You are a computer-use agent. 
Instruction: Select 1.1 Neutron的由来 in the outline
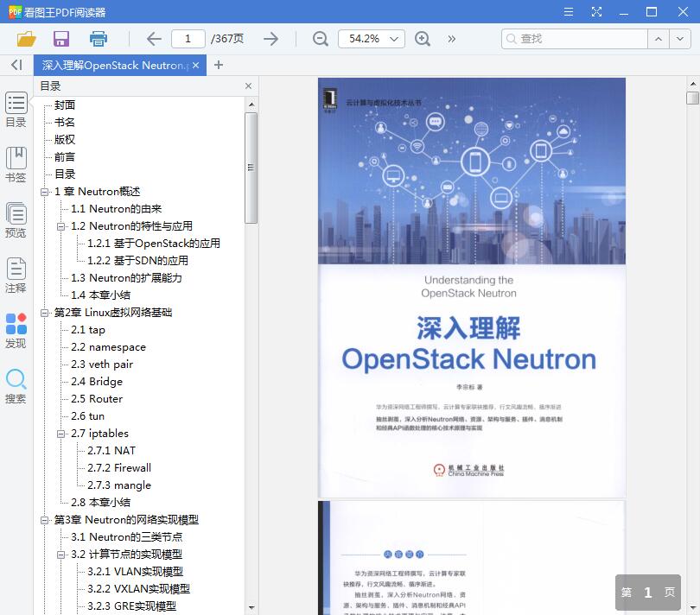pos(117,209)
